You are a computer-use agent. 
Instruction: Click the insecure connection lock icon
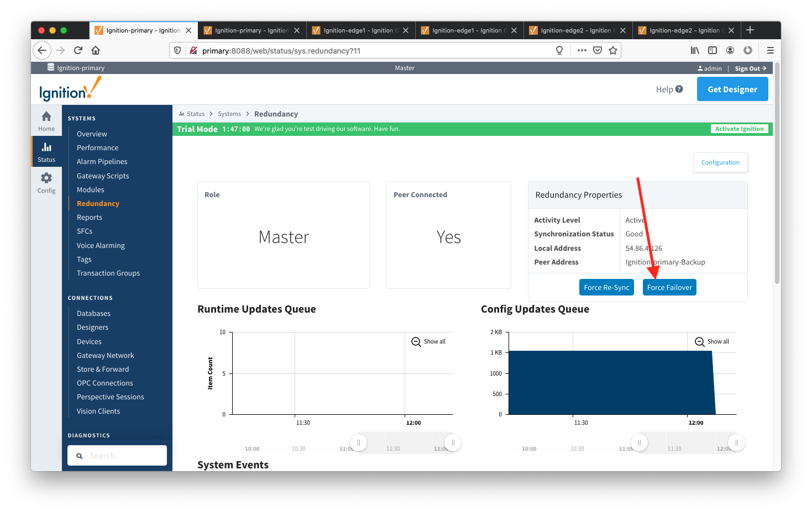click(x=193, y=50)
